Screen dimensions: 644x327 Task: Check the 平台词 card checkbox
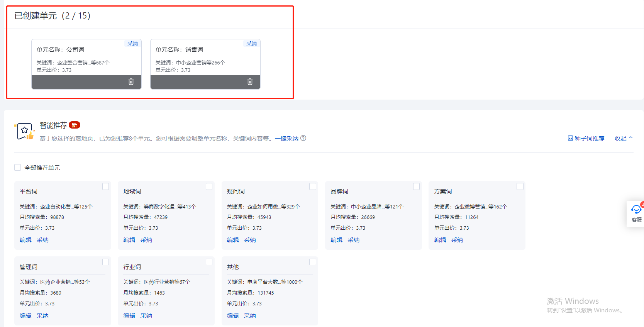[105, 186]
